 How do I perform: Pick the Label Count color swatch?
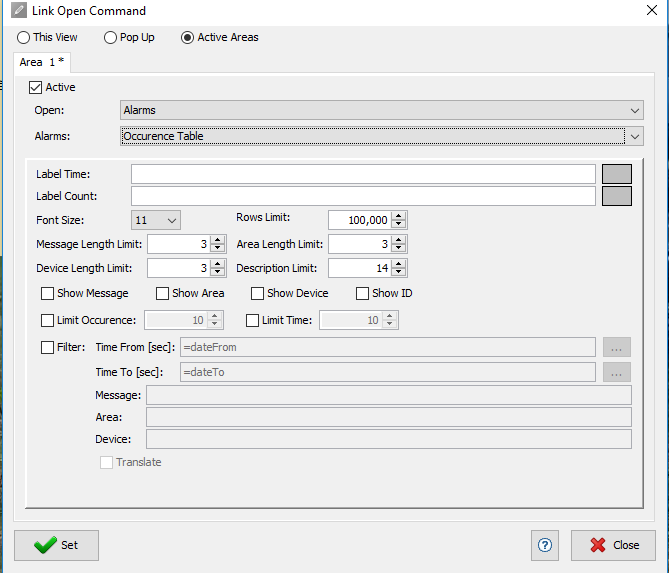point(617,196)
